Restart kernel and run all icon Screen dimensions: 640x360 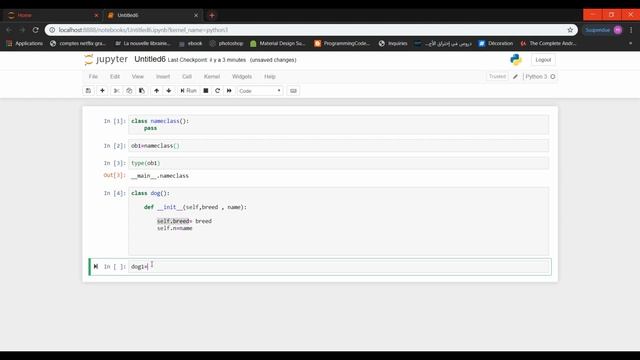(229, 91)
